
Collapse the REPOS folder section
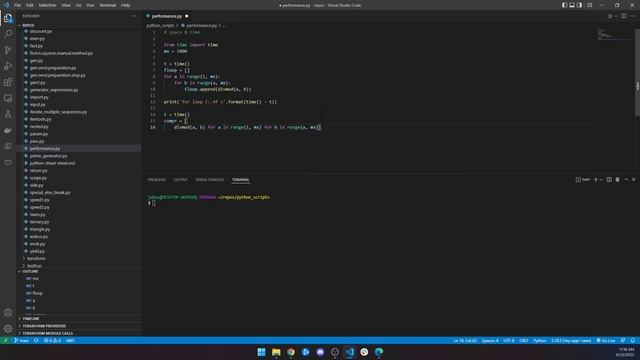tap(28, 25)
